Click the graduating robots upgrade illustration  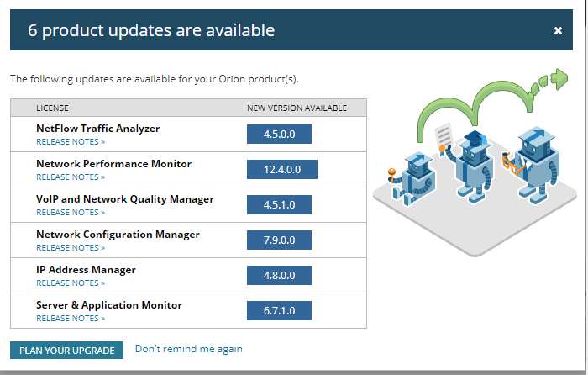click(475, 162)
